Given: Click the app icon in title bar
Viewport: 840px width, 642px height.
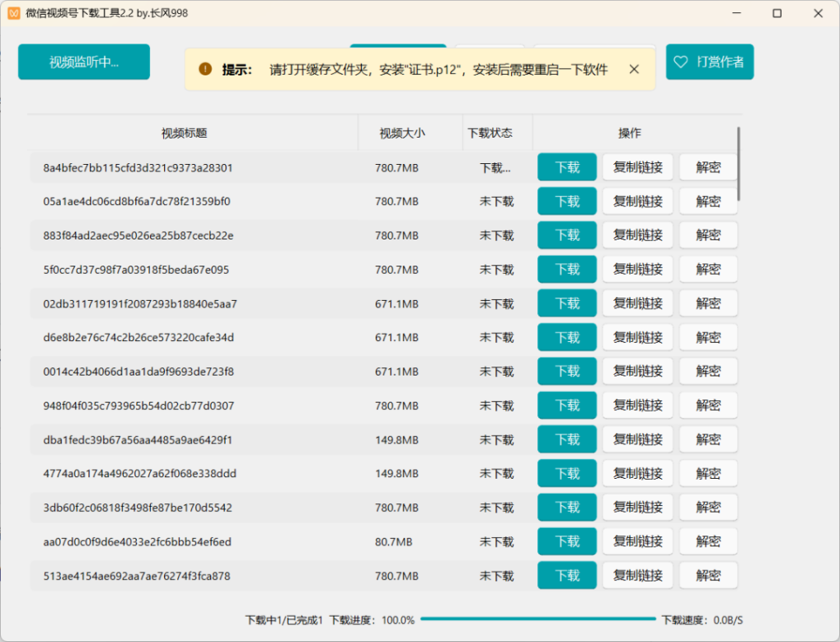Looking at the screenshot, I should (14, 13).
